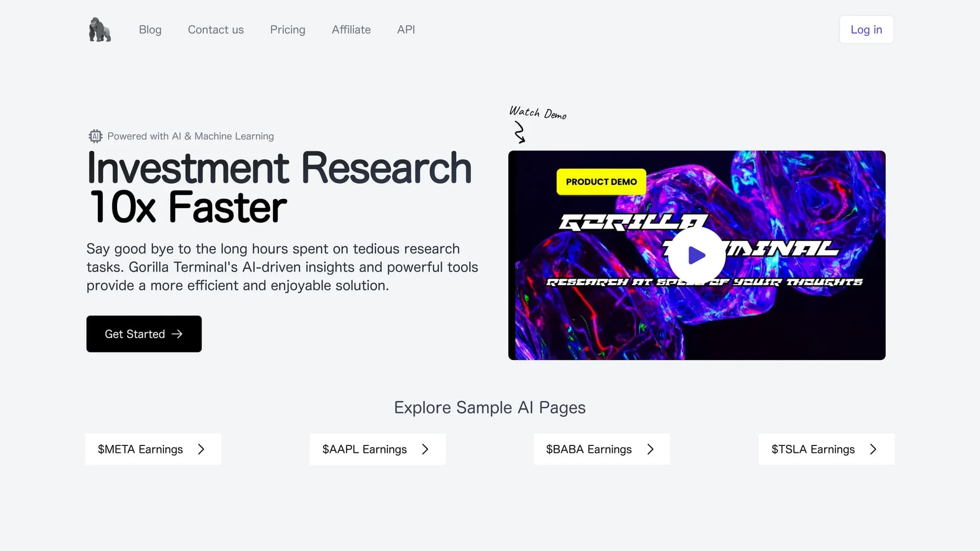The image size is (980, 551).
Task: Play the product demo video
Action: pyautogui.click(x=697, y=255)
